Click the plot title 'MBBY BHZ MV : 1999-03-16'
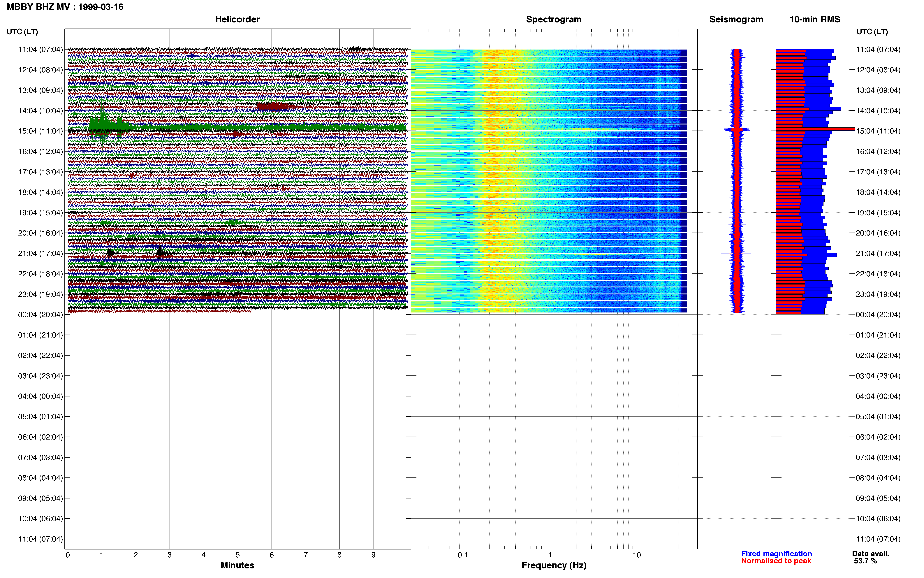The height and width of the screenshot is (578, 924). click(65, 7)
